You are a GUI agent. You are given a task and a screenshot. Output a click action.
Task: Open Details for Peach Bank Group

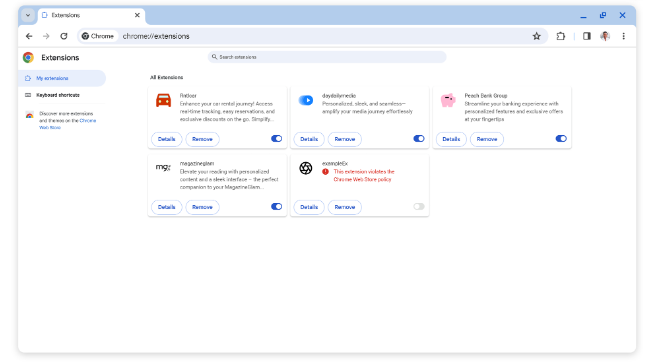point(451,139)
